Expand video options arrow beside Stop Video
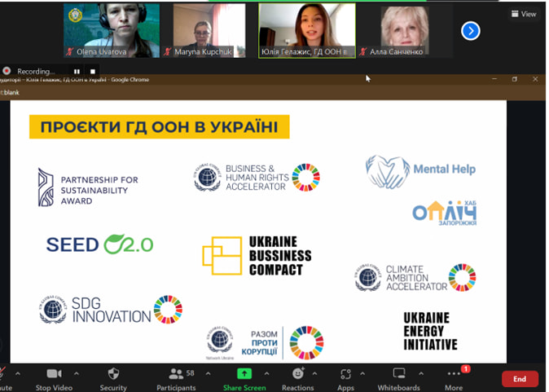 (x=77, y=374)
